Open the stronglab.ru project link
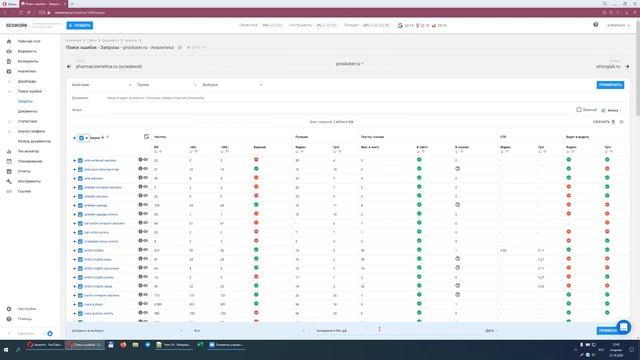Screen dimensions: 640x360 click(x=608, y=66)
